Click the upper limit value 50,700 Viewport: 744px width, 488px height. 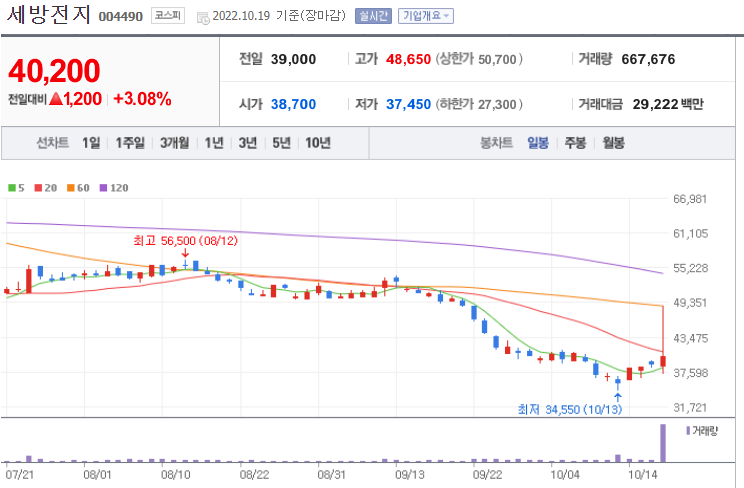(497, 59)
